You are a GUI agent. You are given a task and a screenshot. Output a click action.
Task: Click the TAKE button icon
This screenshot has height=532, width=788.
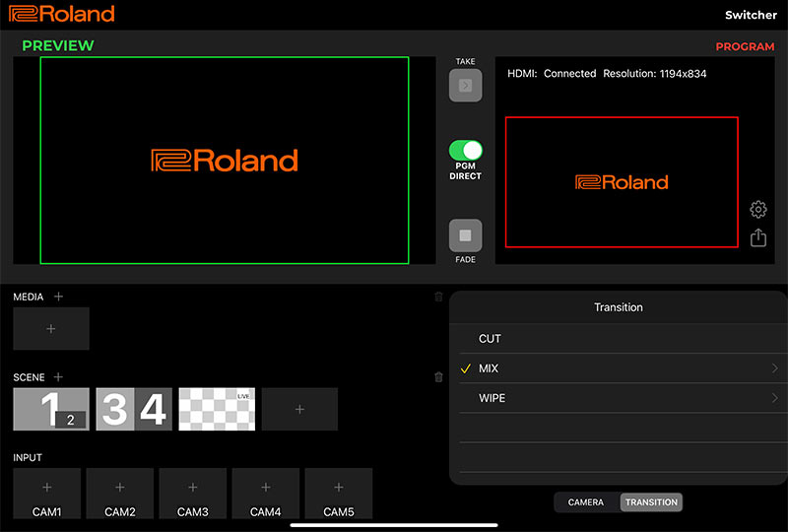465,86
